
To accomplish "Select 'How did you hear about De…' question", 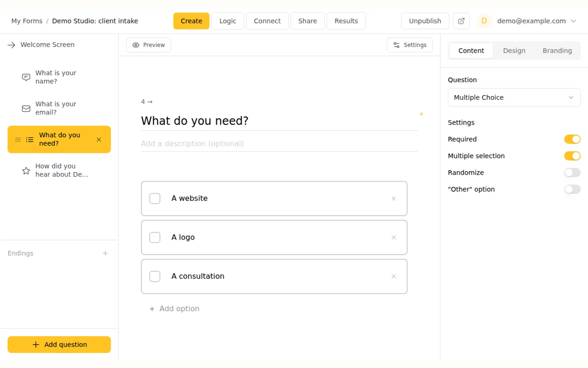I will (x=59, y=171).
